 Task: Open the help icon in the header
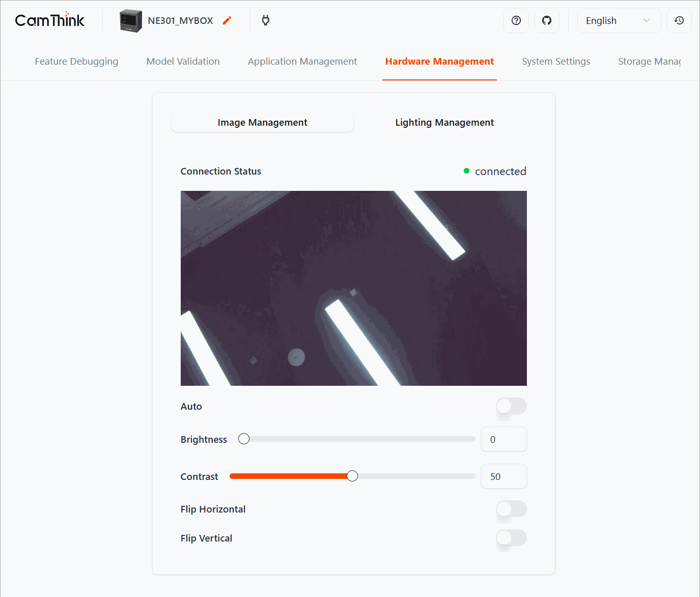coord(516,20)
